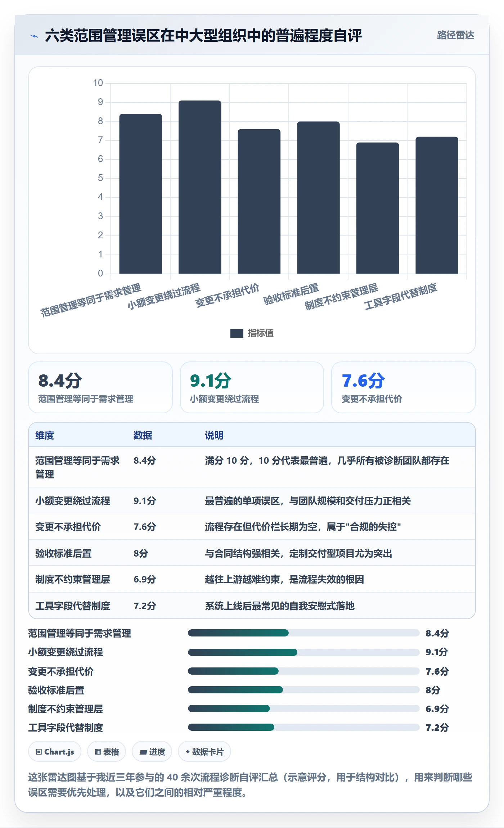The width and height of the screenshot is (504, 828).
Task: Click table value 6.9分
Action: click(145, 579)
